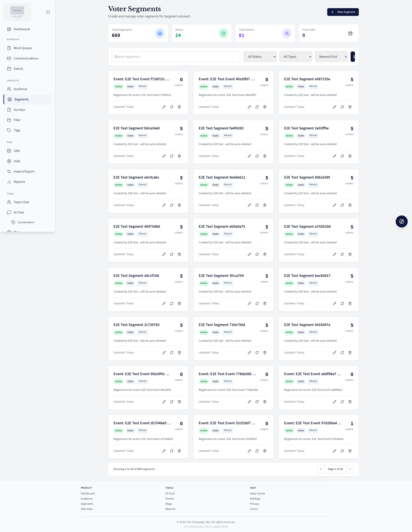Delete Event E2E Test Event f726f151 segment
This screenshot has height=532, width=412.
point(179,107)
